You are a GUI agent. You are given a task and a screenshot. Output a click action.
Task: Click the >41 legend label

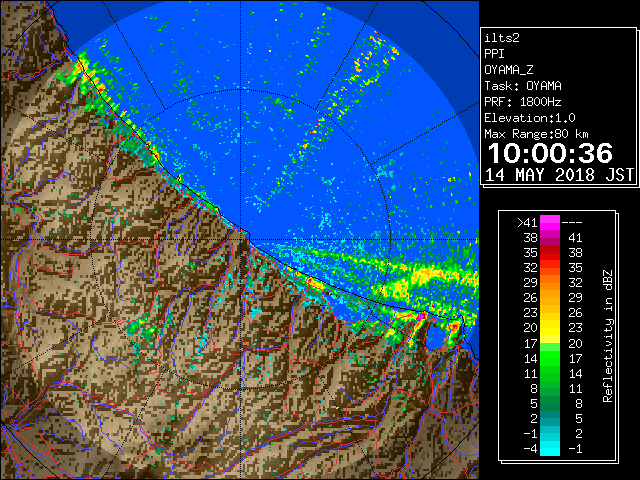point(527,223)
